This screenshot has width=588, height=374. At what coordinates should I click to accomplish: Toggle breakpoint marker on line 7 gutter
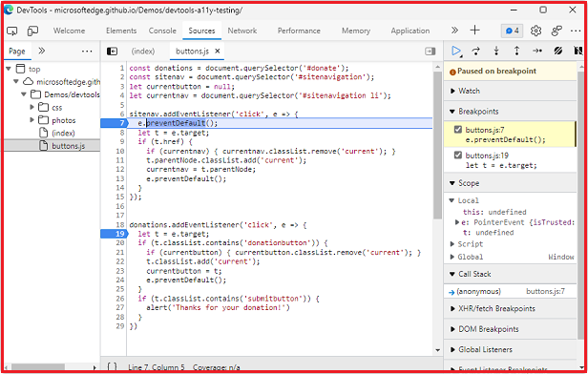tap(115, 123)
